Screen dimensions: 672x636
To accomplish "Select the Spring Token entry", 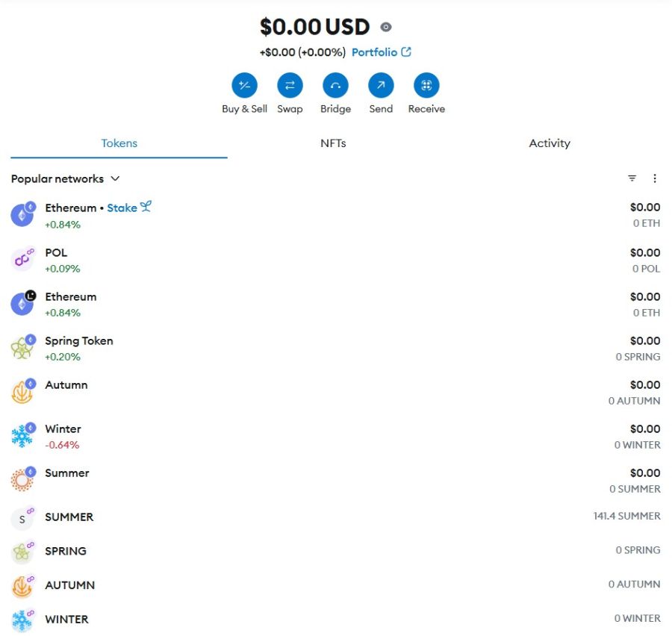I will pos(79,341).
